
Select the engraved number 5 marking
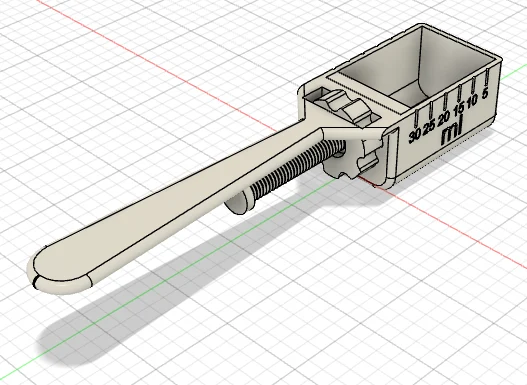pos(484,94)
